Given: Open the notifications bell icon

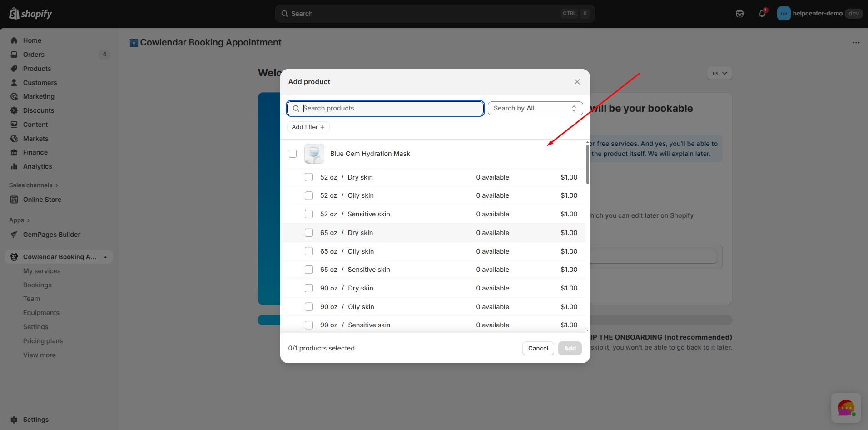Looking at the screenshot, I should point(762,14).
